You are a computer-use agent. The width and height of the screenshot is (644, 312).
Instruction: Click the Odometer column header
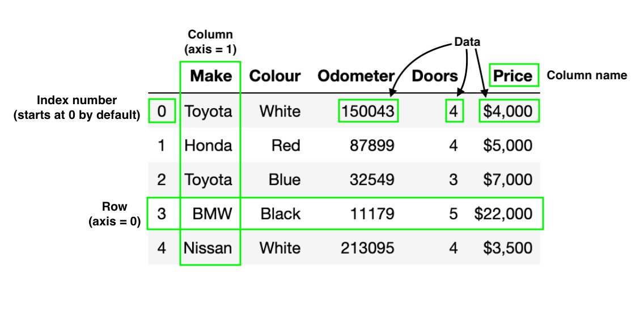pos(355,76)
